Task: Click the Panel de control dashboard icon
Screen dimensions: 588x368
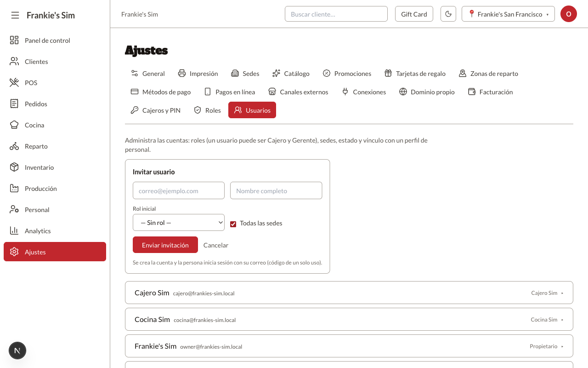Action: click(14, 40)
